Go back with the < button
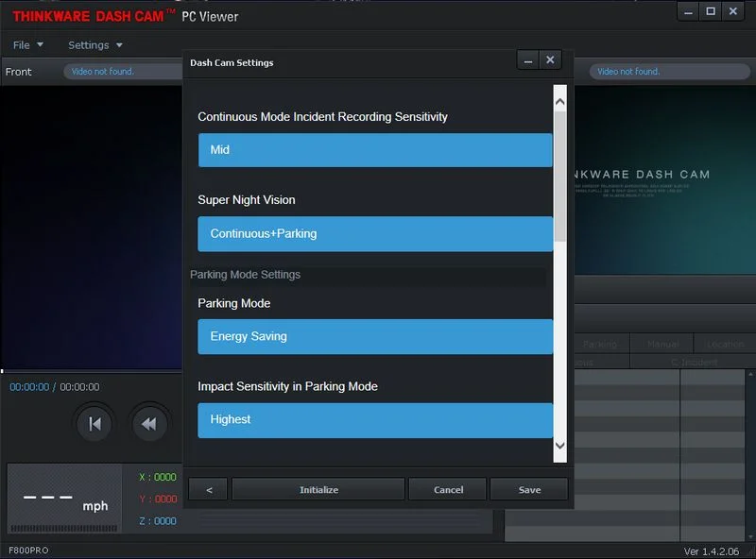This screenshot has width=756, height=559. [208, 490]
